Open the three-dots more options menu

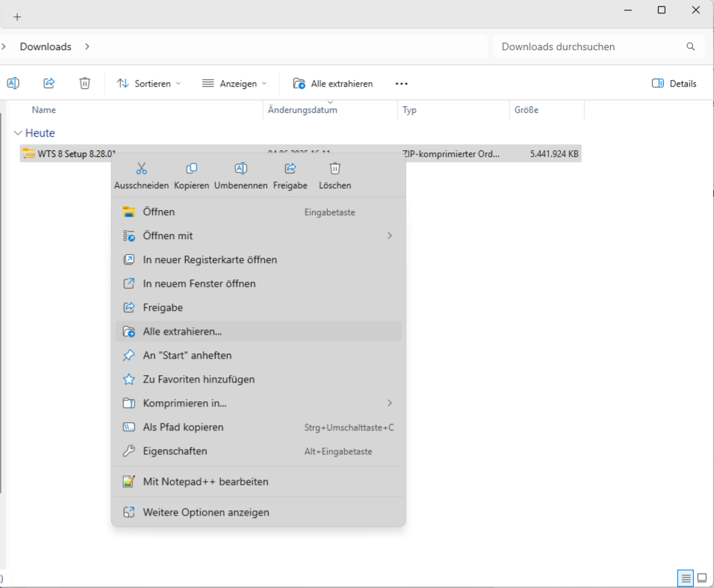point(402,84)
